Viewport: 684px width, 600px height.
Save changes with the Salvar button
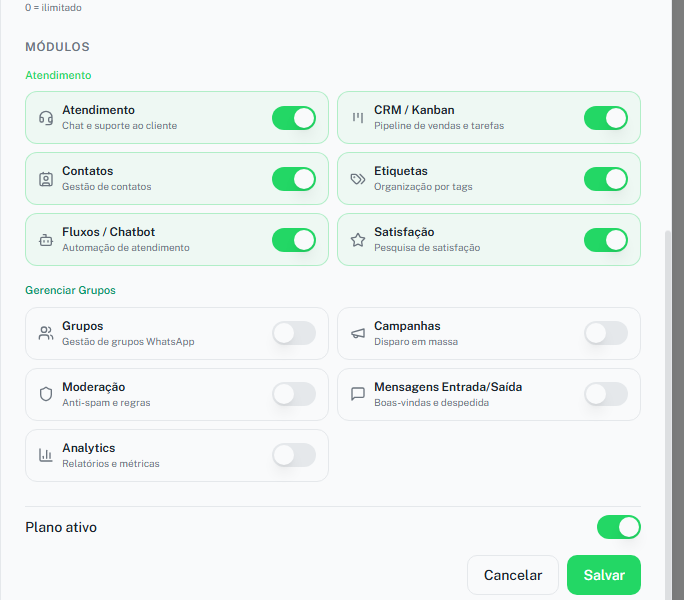coord(604,575)
